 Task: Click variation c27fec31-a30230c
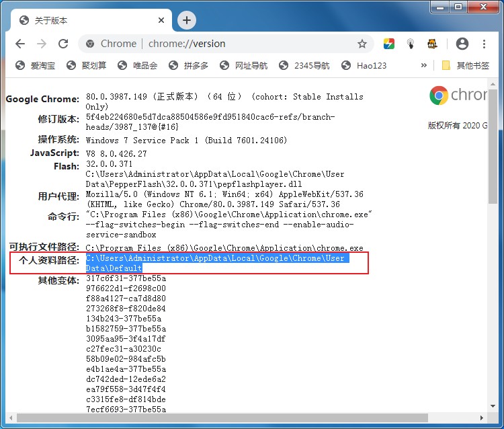point(124,348)
